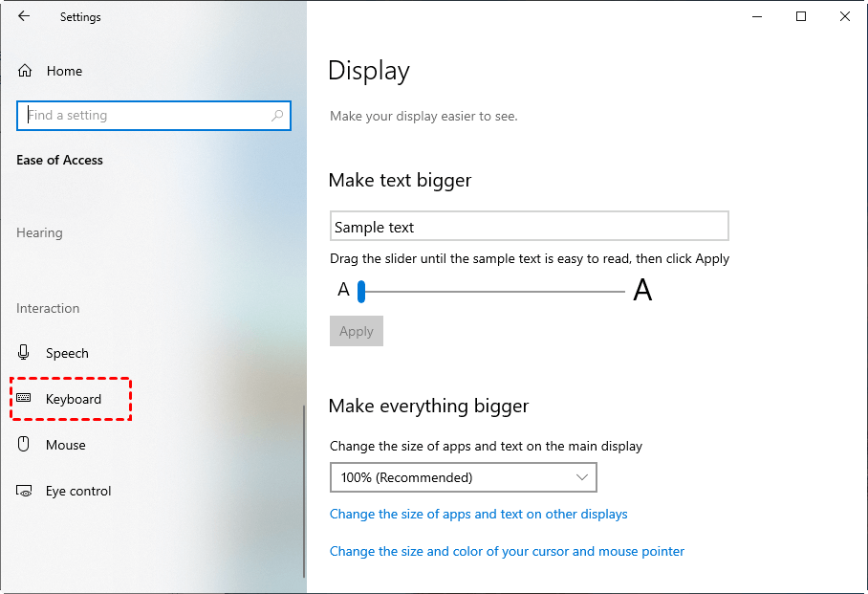Click the Make everything bigger heading
The width and height of the screenshot is (868, 594).
click(x=428, y=407)
